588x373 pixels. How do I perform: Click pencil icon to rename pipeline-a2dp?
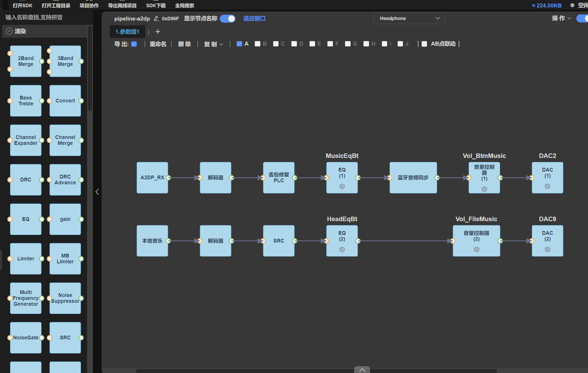pos(156,18)
